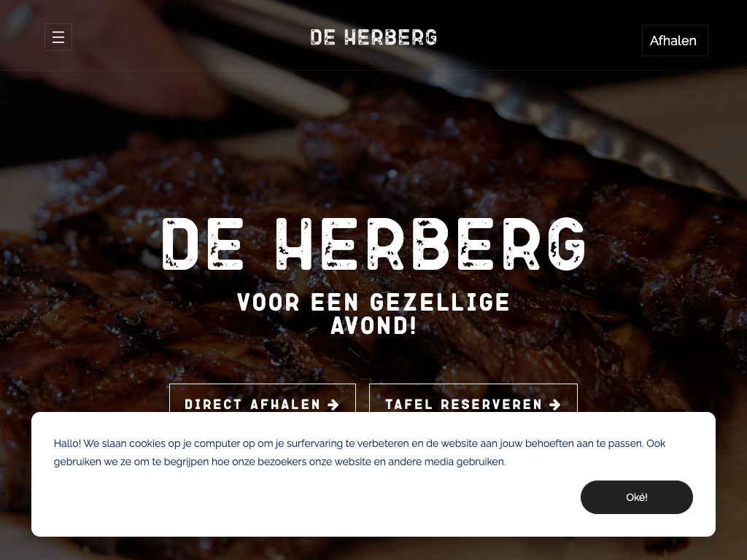Open the hamburger navigation menu

tap(58, 37)
